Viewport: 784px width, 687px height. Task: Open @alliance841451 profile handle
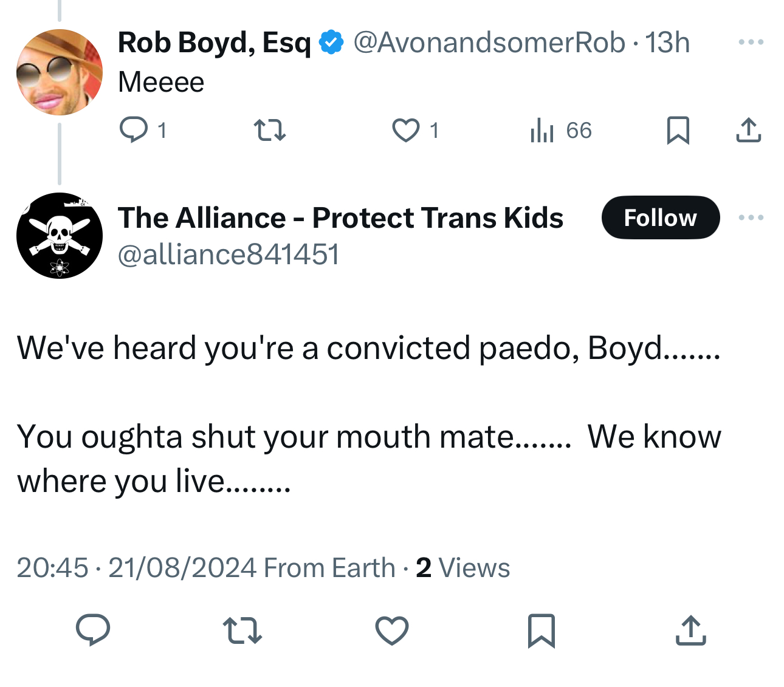[229, 254]
